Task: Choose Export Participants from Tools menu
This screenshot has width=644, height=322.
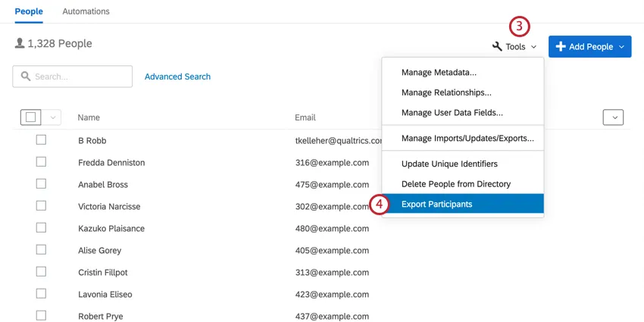Action: pyautogui.click(x=436, y=204)
